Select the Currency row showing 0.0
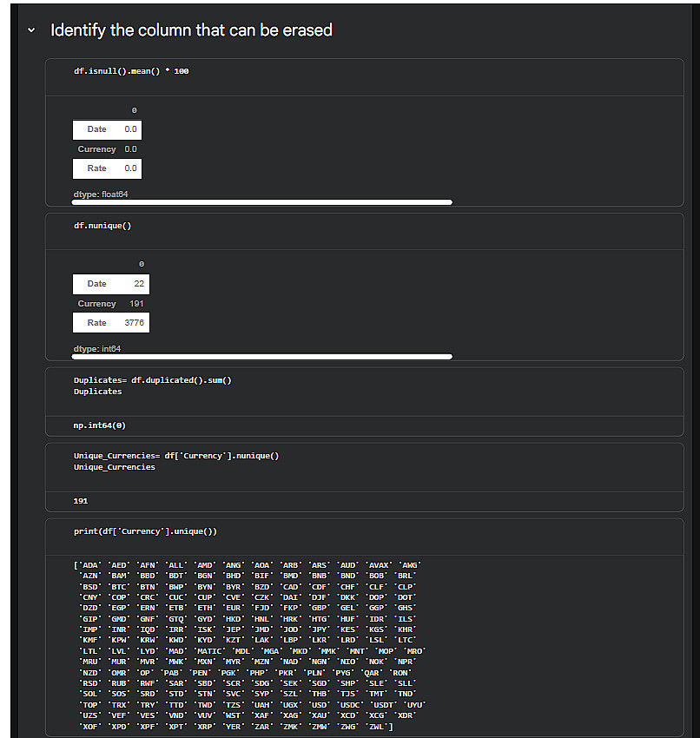The width and height of the screenshot is (700, 738). coord(107,149)
